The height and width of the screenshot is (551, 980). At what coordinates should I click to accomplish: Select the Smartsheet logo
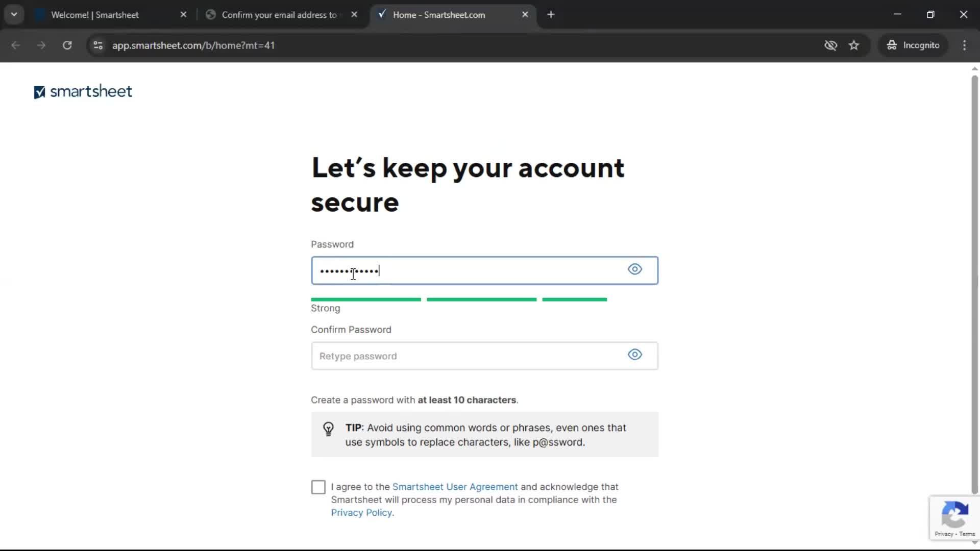tap(82, 91)
